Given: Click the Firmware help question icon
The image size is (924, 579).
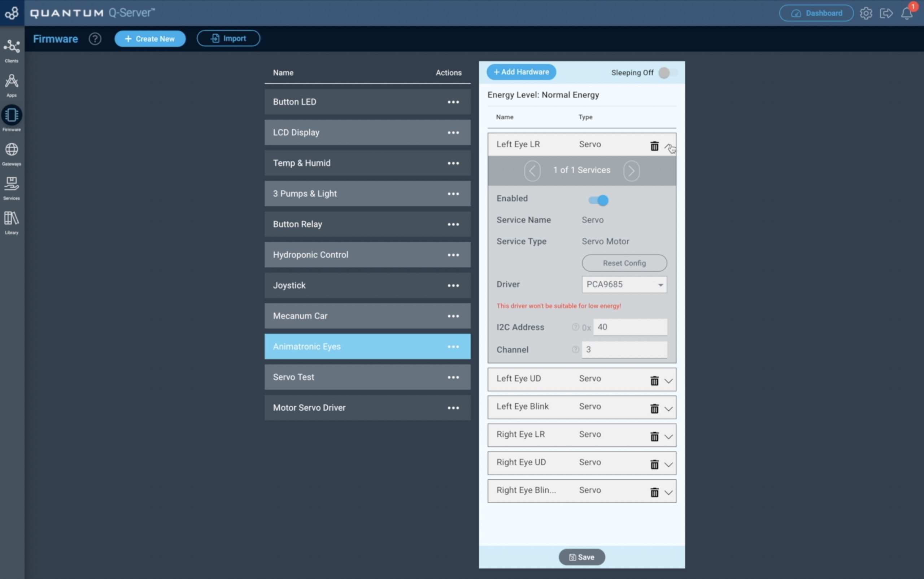Looking at the screenshot, I should click(x=95, y=39).
